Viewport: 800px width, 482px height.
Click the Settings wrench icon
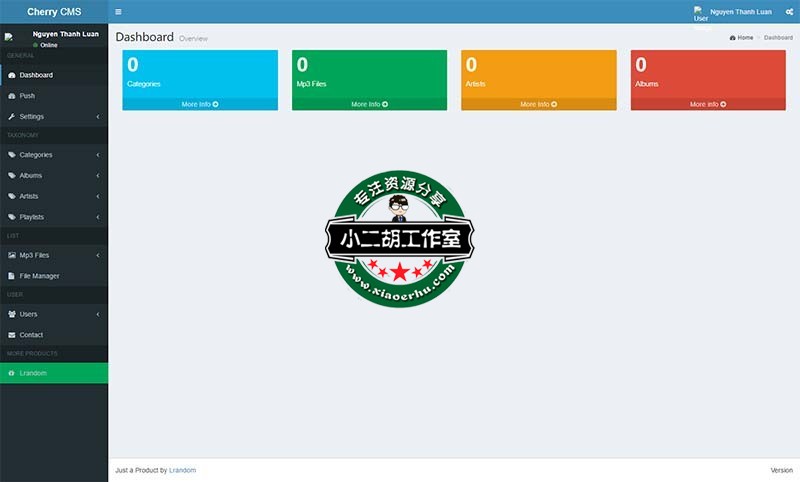pyautogui.click(x=11, y=117)
